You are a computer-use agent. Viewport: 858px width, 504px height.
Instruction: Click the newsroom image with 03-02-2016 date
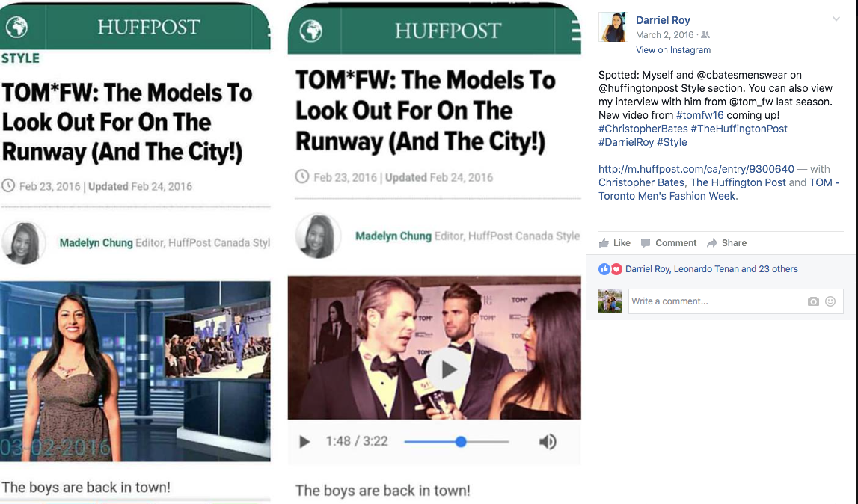coord(135,371)
